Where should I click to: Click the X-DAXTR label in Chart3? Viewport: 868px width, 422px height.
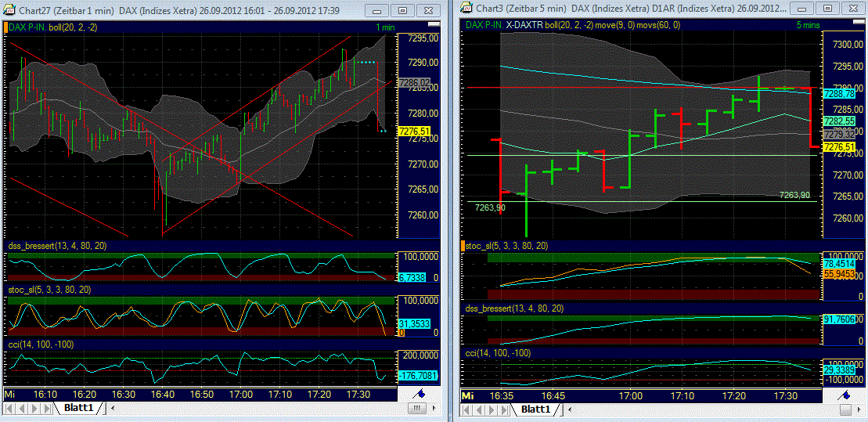[524, 24]
